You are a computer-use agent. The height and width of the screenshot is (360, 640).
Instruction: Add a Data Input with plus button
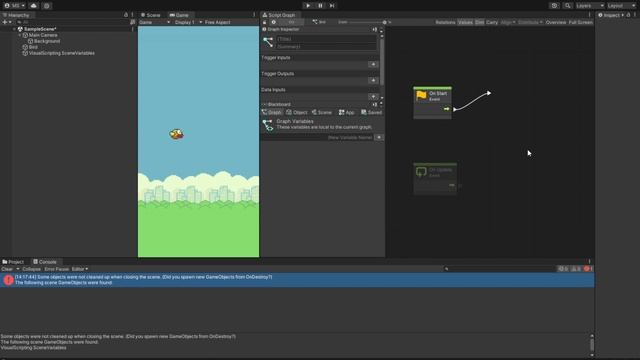pyautogui.click(x=373, y=97)
